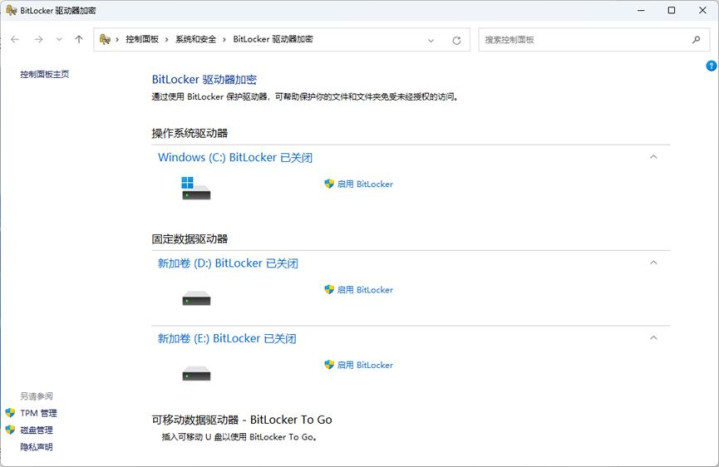Go up one level with the Up arrow
The image size is (719, 467).
tap(79, 39)
